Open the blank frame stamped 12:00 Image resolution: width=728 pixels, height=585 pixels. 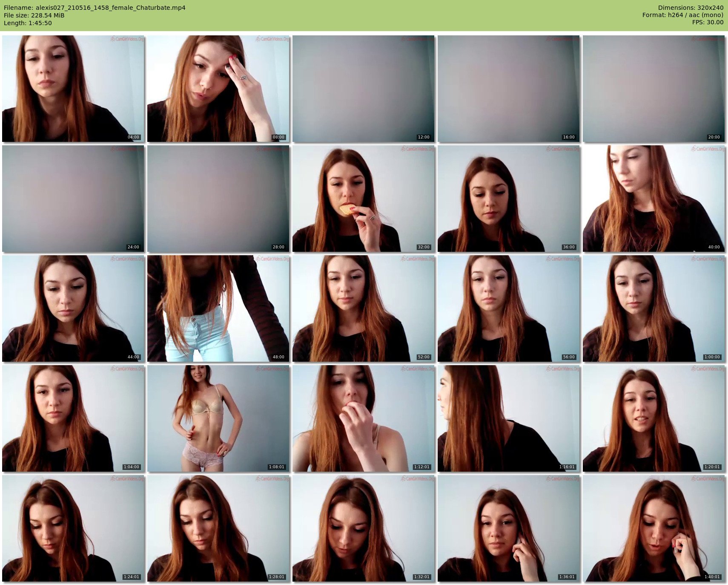tap(364, 89)
